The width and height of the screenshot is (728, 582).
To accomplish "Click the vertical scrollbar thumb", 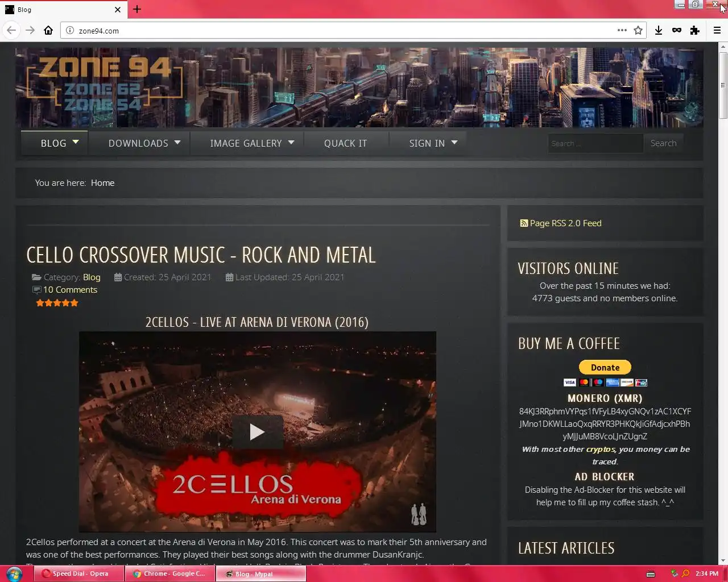I will click(x=723, y=85).
